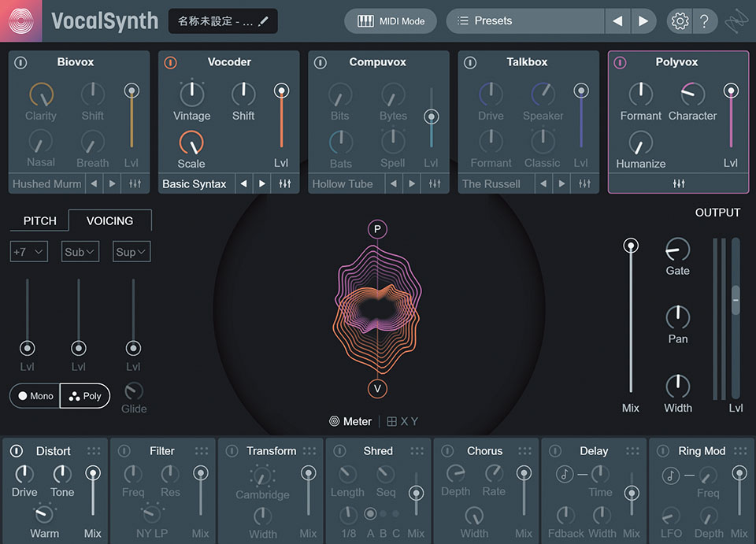Open Hollow Tube preset name list
756x544 pixels.
click(346, 183)
